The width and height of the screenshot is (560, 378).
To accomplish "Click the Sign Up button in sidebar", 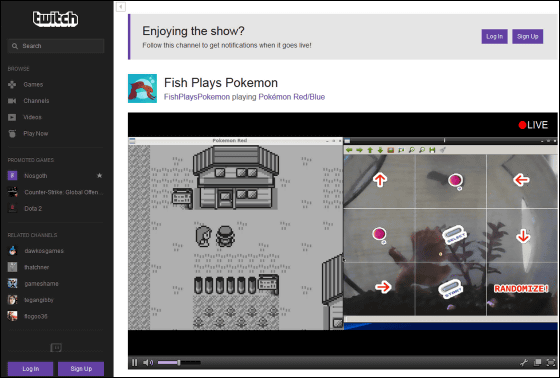I will click(x=81, y=369).
